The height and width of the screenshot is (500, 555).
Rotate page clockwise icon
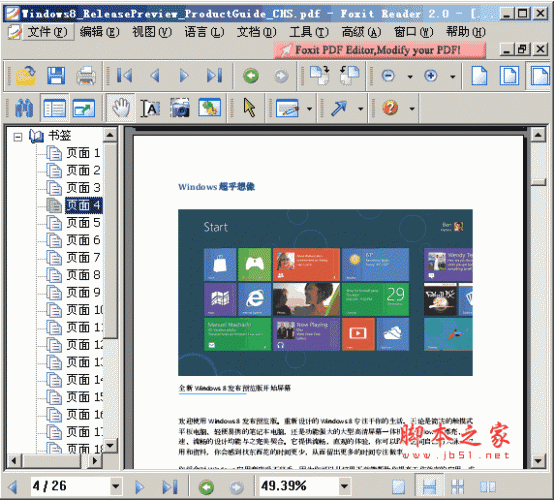(x=320, y=75)
